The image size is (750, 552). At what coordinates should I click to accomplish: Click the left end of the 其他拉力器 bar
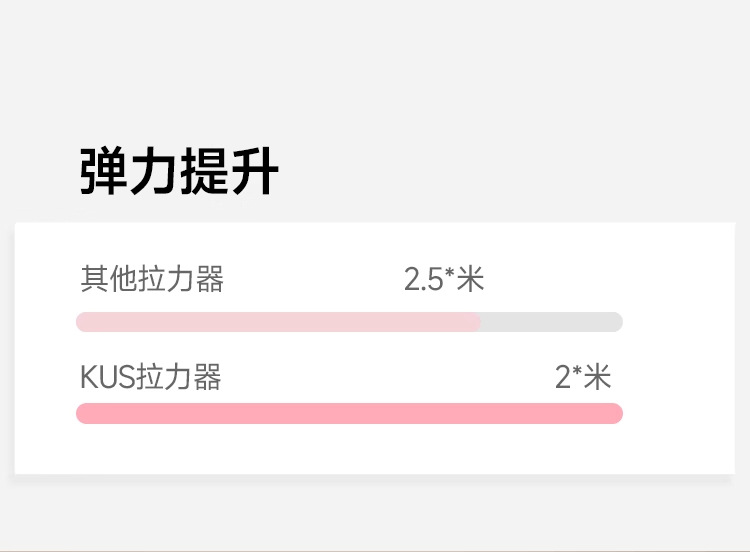[x=86, y=322]
